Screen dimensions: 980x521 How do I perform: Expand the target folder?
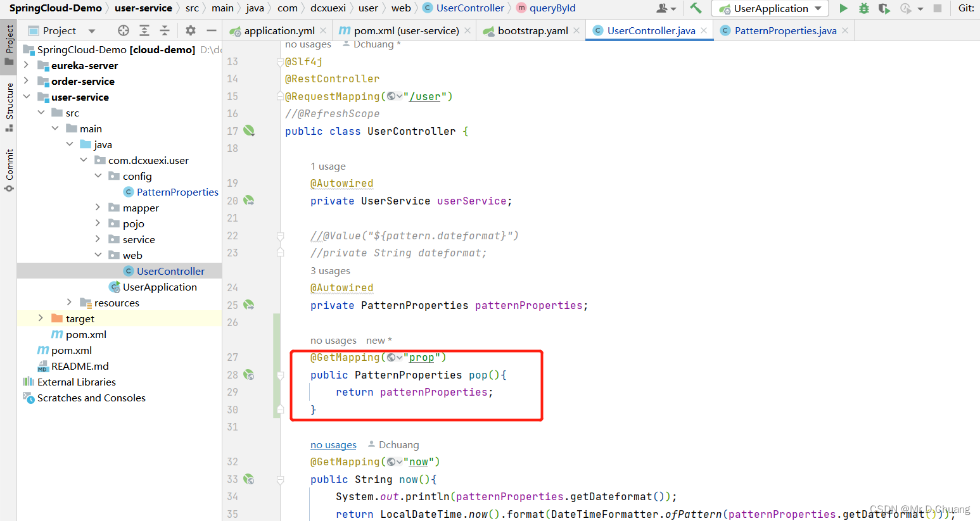tap(41, 318)
